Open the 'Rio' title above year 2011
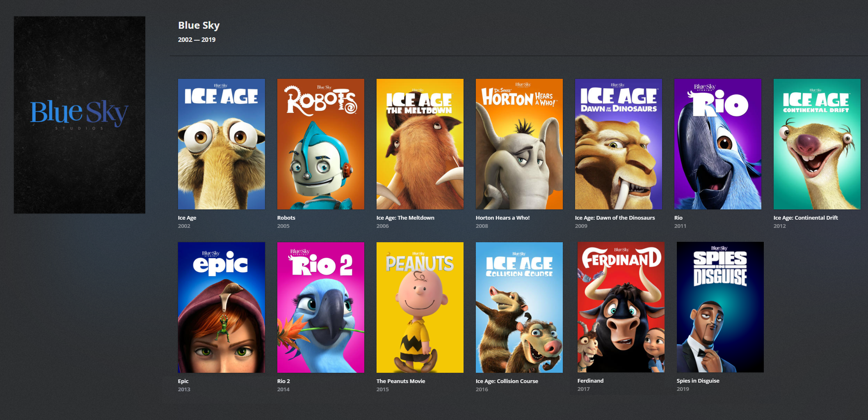The height and width of the screenshot is (420, 868). click(x=678, y=218)
